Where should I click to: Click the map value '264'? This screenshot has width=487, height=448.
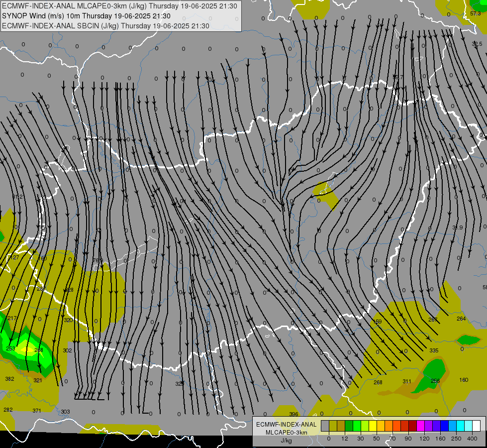[x=461, y=319]
